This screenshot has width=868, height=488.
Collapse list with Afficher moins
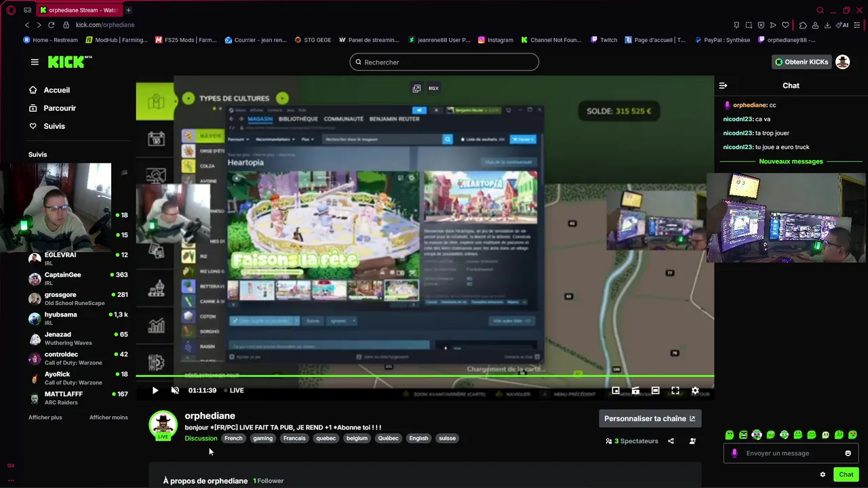(108, 418)
